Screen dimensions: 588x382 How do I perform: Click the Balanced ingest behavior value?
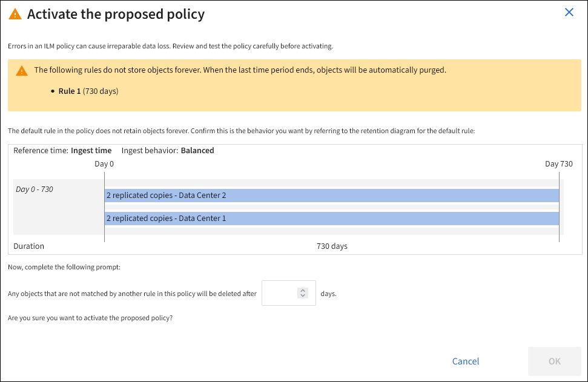pos(197,151)
